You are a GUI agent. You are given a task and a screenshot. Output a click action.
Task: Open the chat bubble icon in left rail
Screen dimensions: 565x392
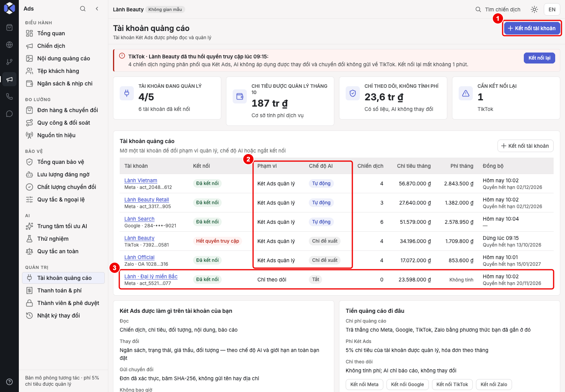coord(9,114)
